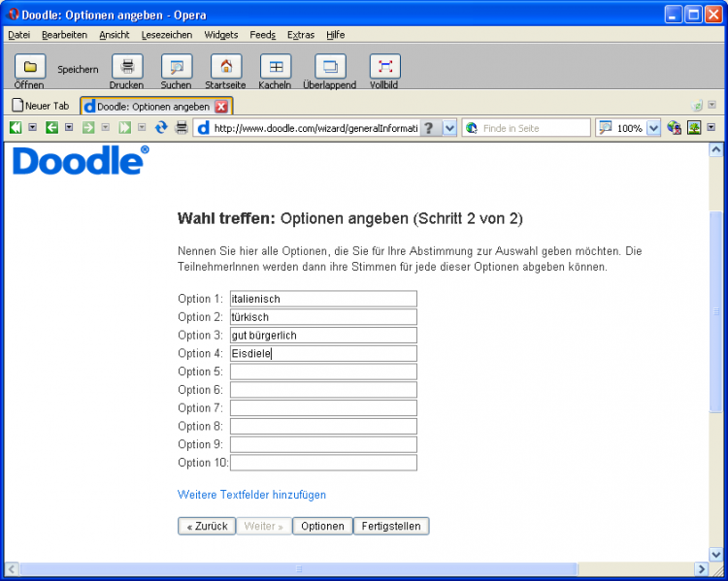Click the Doodle favicon in the address field

pyautogui.click(x=204, y=128)
